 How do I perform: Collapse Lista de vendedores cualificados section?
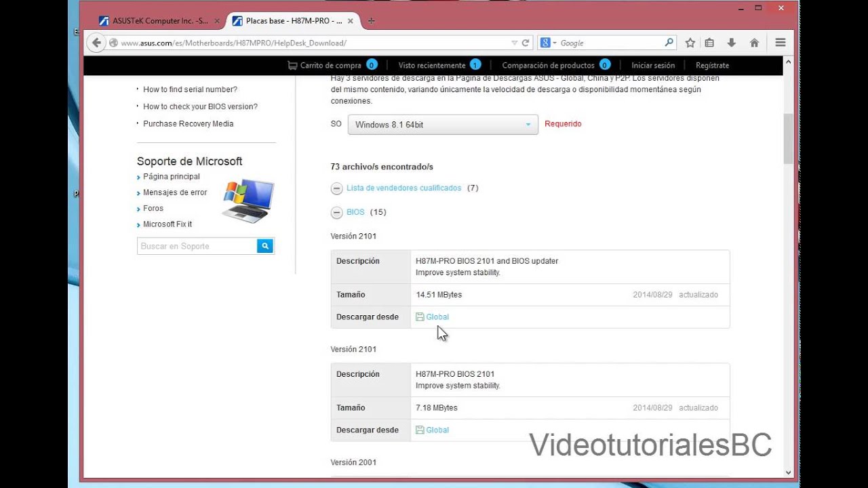[x=336, y=188]
